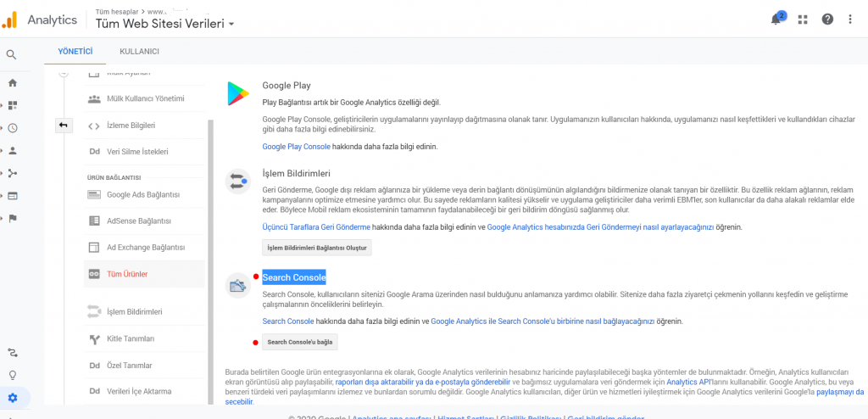Open Customization dashboards icon
The image size is (868, 419).
(12, 105)
